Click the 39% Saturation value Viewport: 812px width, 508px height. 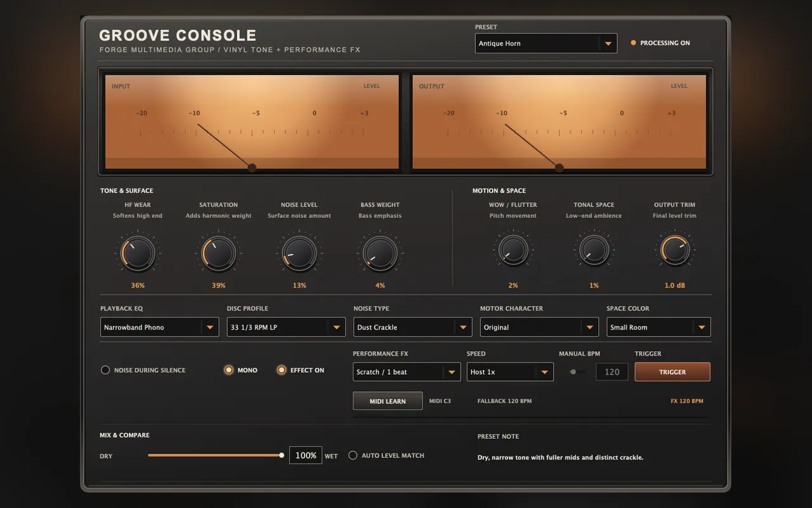pyautogui.click(x=218, y=286)
